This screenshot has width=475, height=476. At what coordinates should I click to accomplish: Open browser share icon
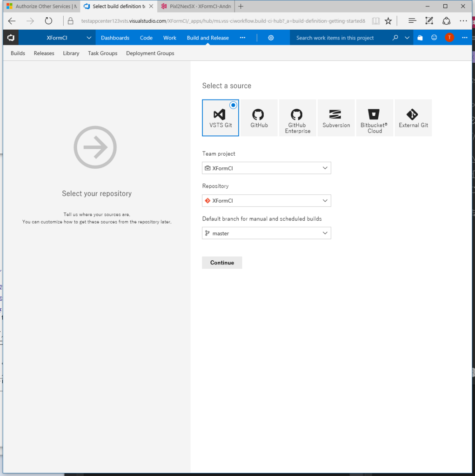click(x=446, y=21)
